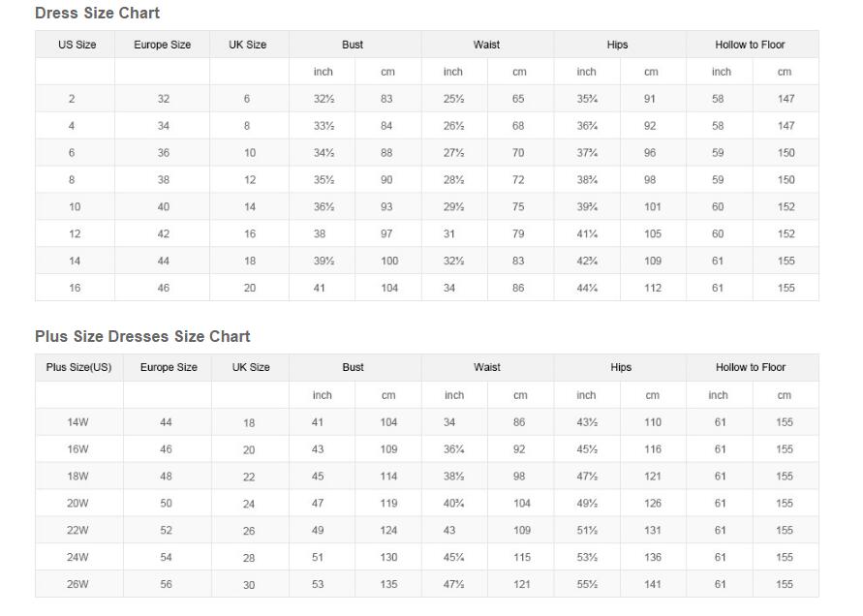
Task: Click the 135 cm bust value
Action: click(x=388, y=584)
